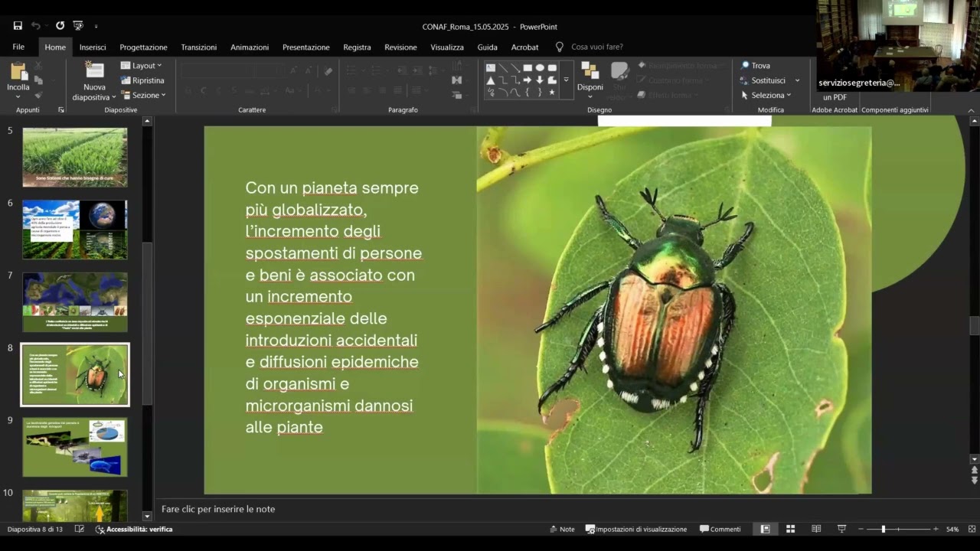Click fit slide to window icon
The image size is (980, 551).
coord(972,529)
